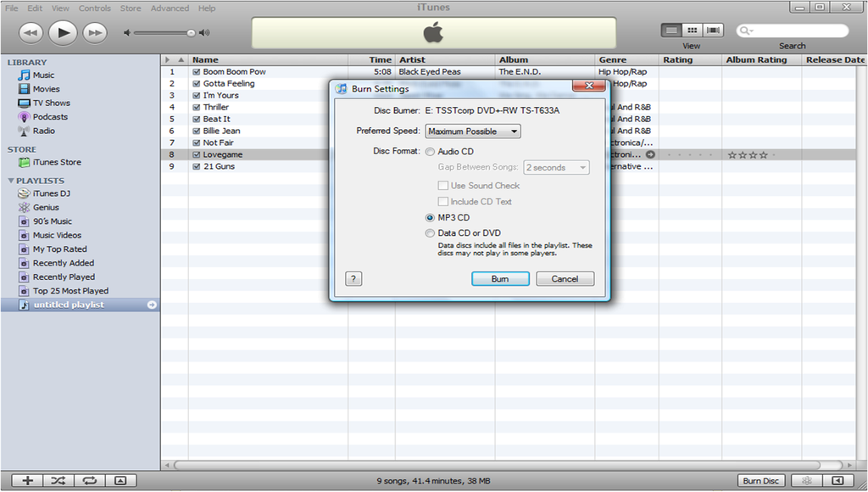Enable shuffle playback
868x492 pixels.
58,480
